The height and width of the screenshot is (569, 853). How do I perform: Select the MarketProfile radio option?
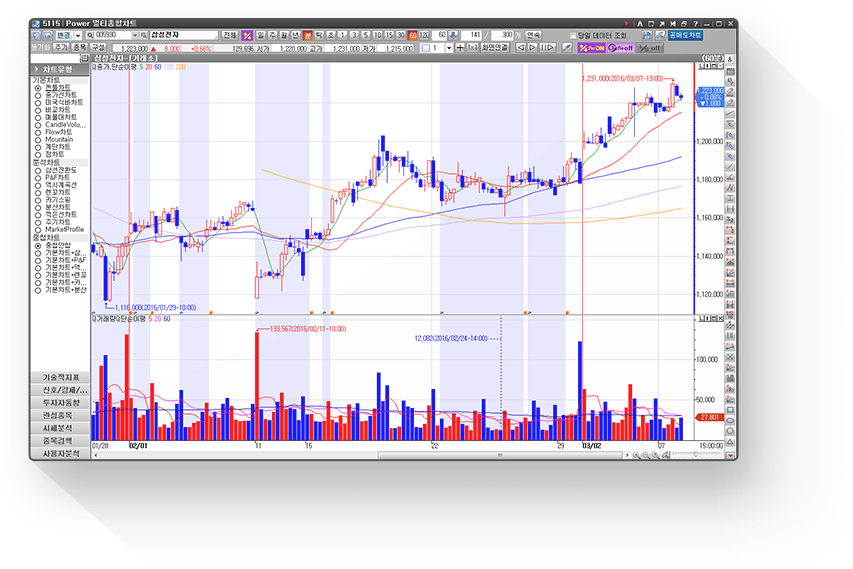38,230
